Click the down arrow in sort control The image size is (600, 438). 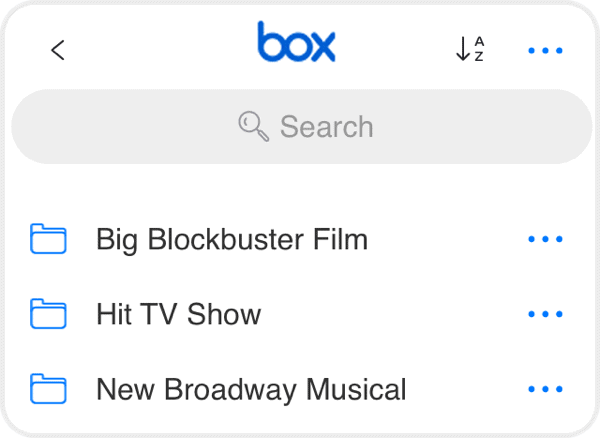(463, 49)
